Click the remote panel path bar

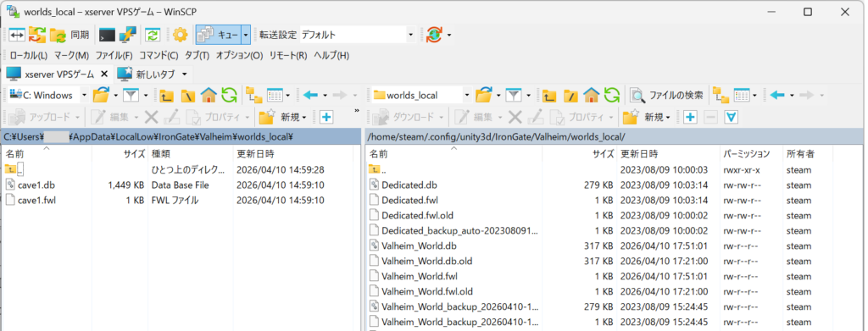(x=614, y=136)
